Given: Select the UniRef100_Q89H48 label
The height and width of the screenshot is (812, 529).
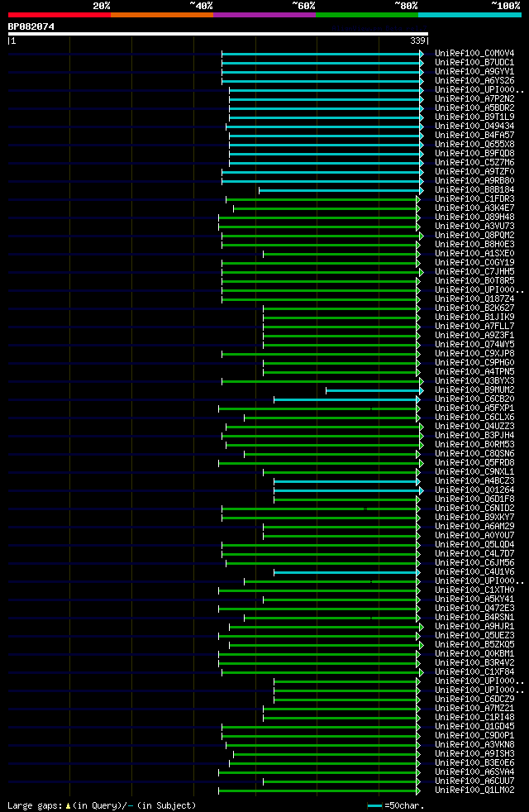Looking at the screenshot, I should pyautogui.click(x=474, y=217).
